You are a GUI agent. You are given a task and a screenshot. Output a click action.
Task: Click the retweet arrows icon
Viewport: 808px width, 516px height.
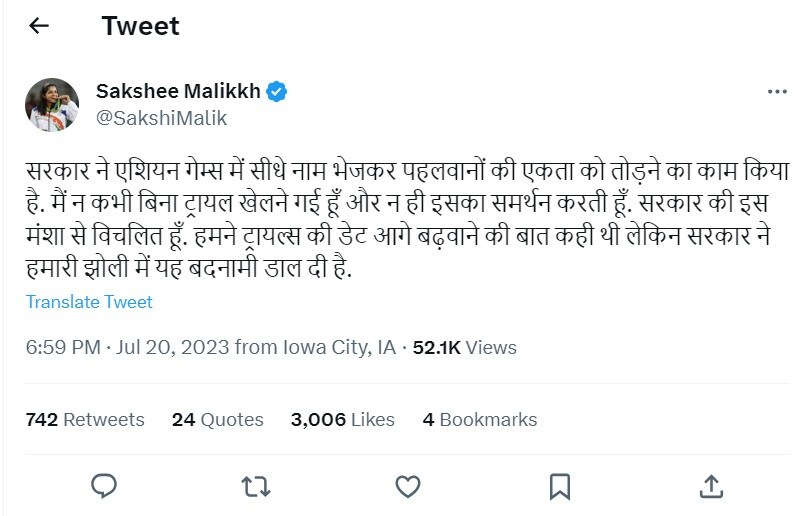pos(256,486)
